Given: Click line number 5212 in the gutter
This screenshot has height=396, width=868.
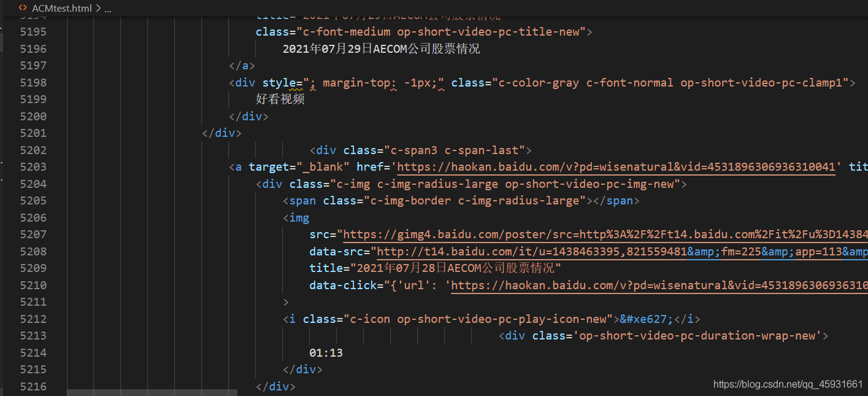Looking at the screenshot, I should (33, 319).
